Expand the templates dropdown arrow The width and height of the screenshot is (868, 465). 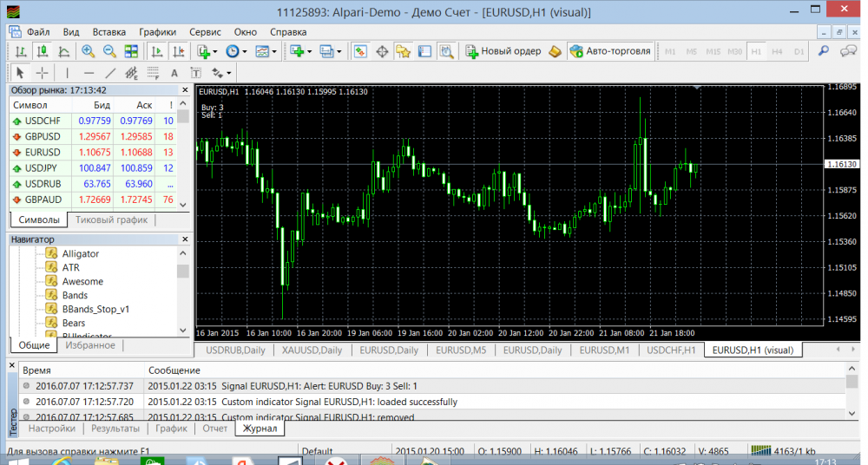tap(274, 51)
